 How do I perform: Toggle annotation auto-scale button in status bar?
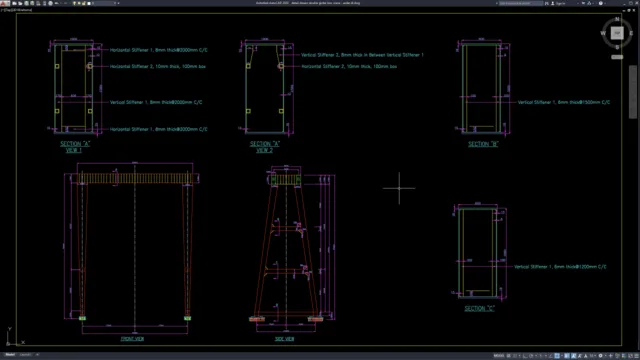coord(579,356)
